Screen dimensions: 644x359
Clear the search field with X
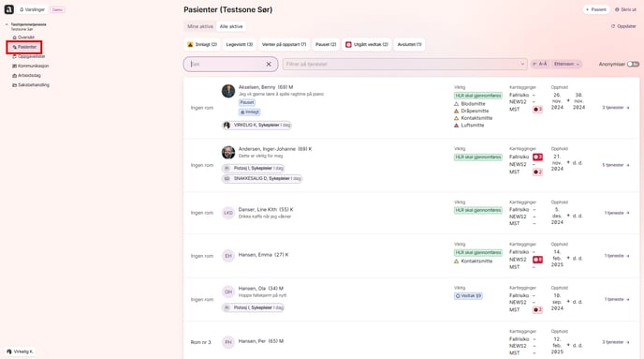click(269, 64)
